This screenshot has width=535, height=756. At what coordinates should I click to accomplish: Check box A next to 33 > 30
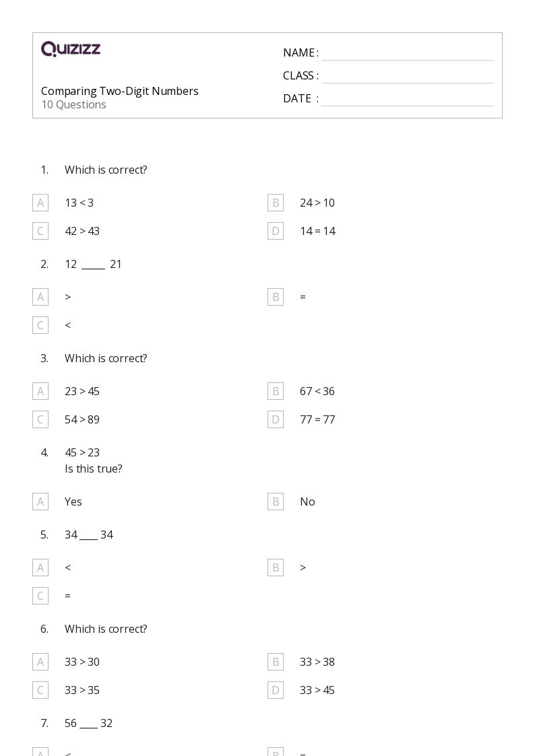tap(40, 662)
